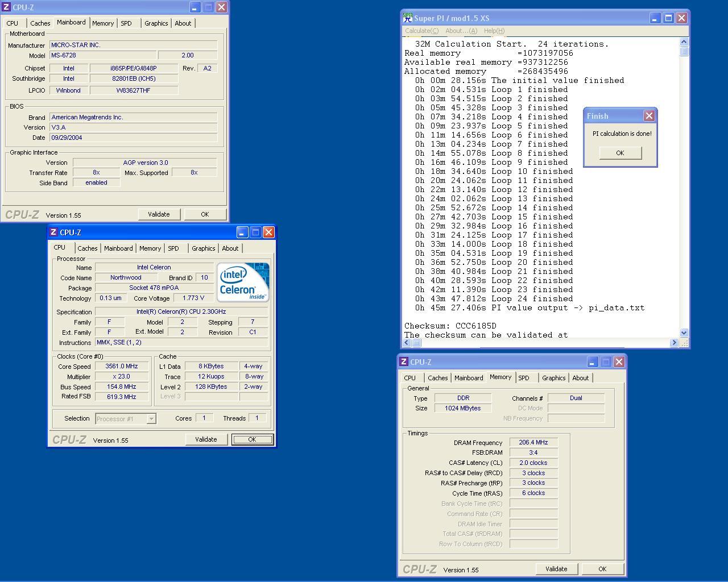
Task: Click the FSB:DRAM 3:4 value
Action: [x=533, y=453]
